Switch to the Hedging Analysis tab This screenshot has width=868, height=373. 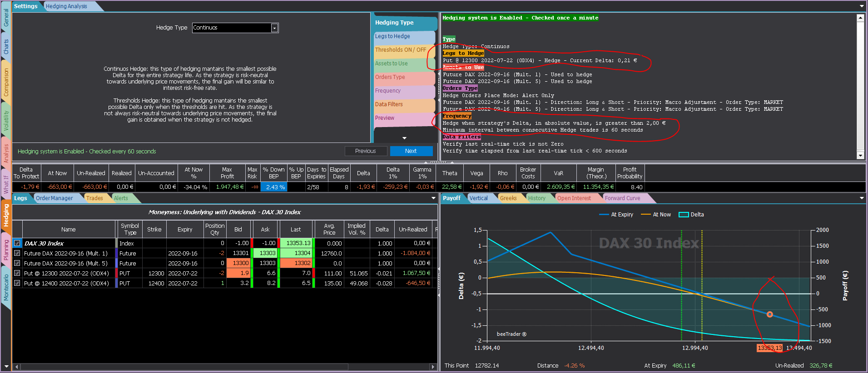pyautogui.click(x=66, y=6)
